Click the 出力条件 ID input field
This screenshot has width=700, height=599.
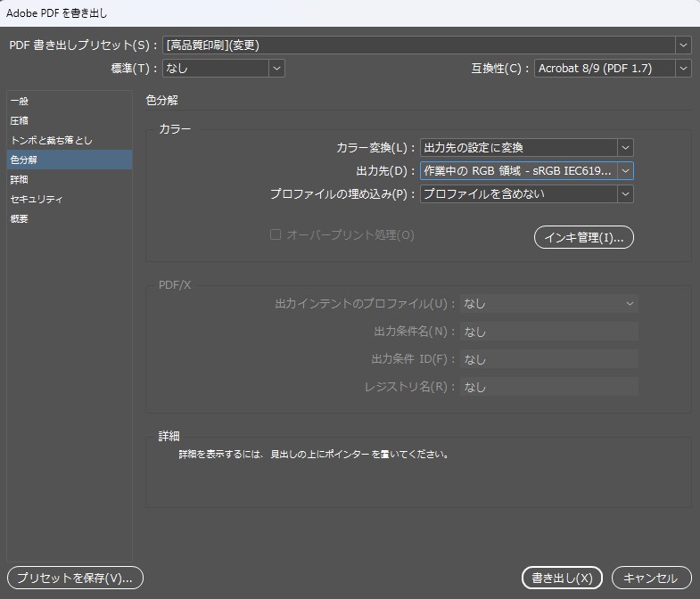[549, 359]
